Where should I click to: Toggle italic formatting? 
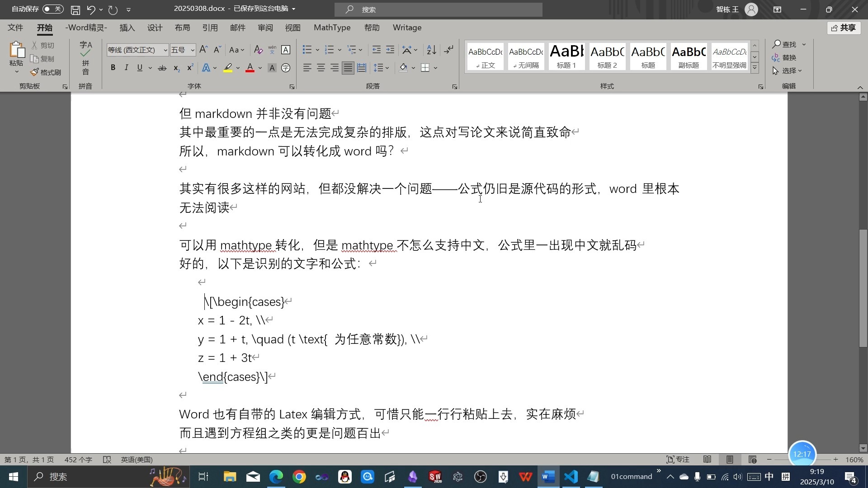(x=126, y=68)
